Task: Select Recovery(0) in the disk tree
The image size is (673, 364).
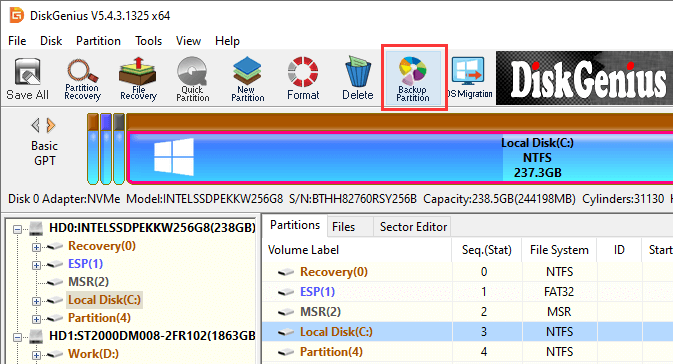Action: [102, 246]
